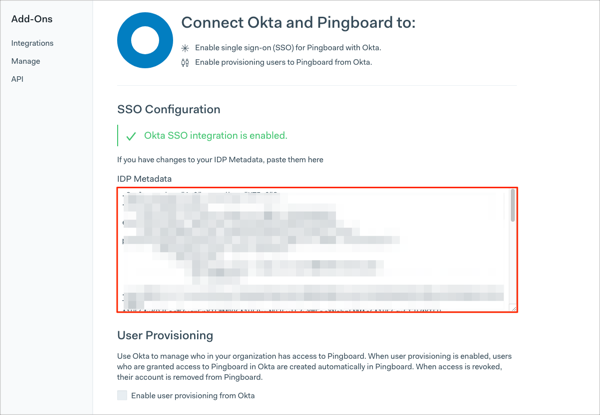Click the Add-Ons sidebar heading
This screenshot has height=415, width=600.
pos(31,19)
